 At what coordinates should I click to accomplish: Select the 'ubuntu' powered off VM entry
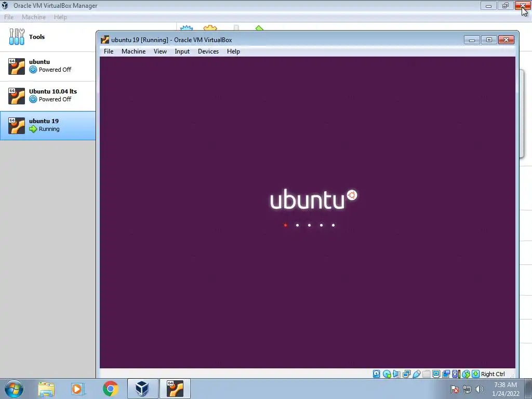coord(48,66)
